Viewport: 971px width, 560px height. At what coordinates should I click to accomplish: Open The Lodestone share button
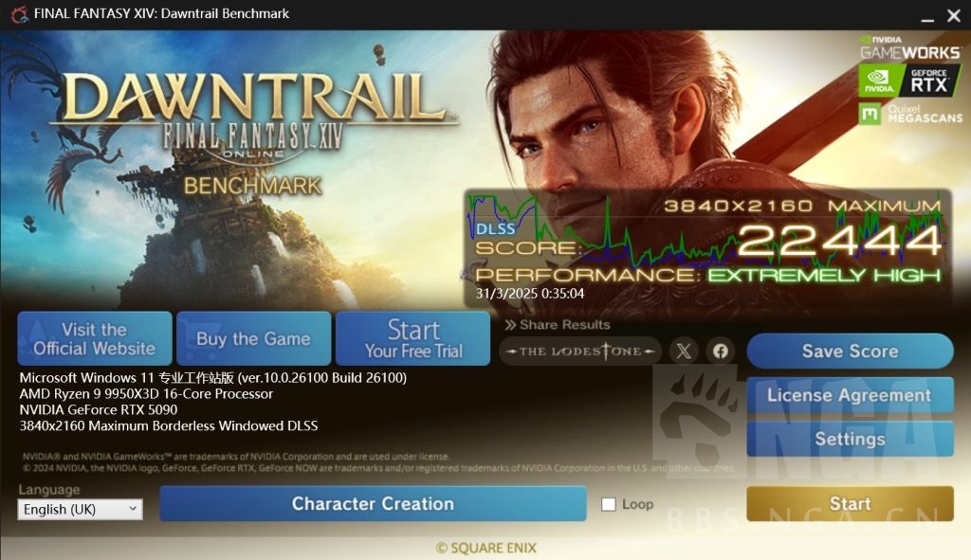(580, 351)
